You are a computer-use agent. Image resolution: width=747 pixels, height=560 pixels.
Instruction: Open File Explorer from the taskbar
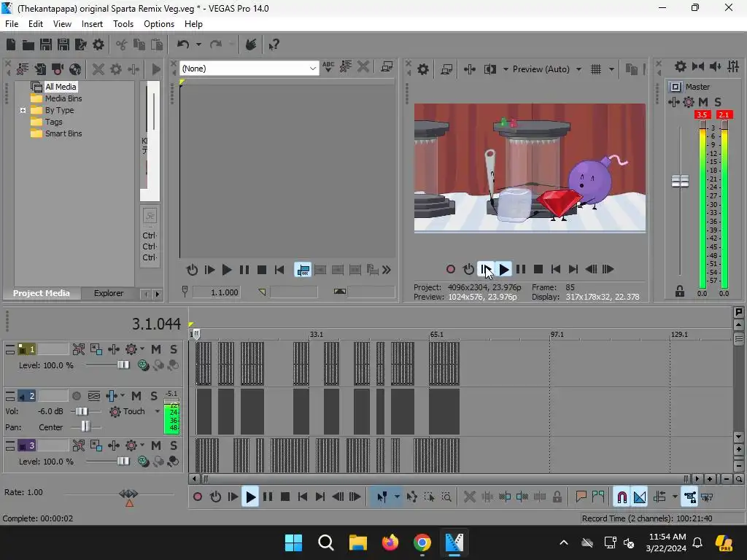tap(357, 542)
